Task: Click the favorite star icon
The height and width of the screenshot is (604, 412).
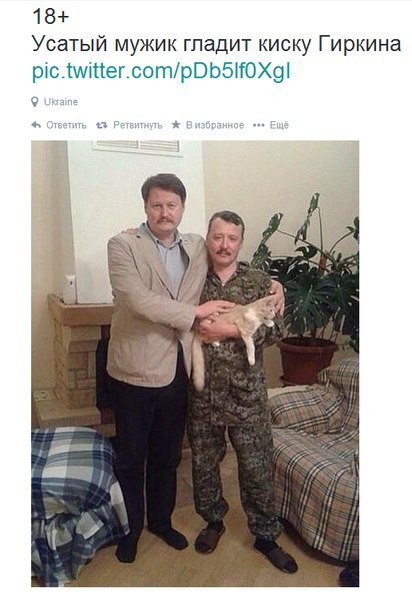Action: point(176,124)
